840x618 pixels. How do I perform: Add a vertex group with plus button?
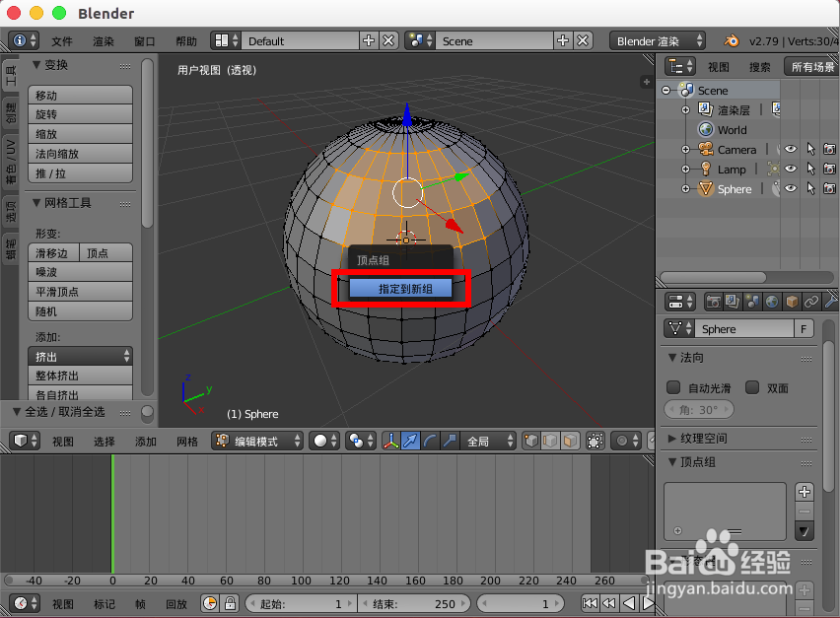point(805,492)
